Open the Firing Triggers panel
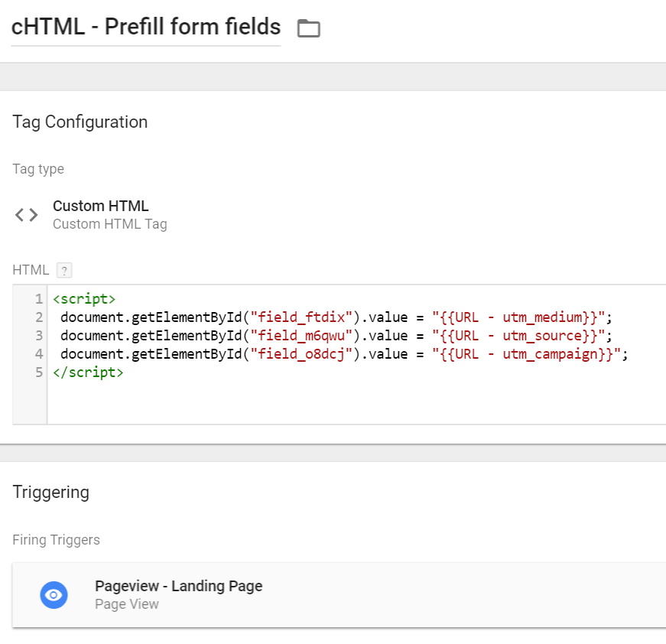 [56, 540]
